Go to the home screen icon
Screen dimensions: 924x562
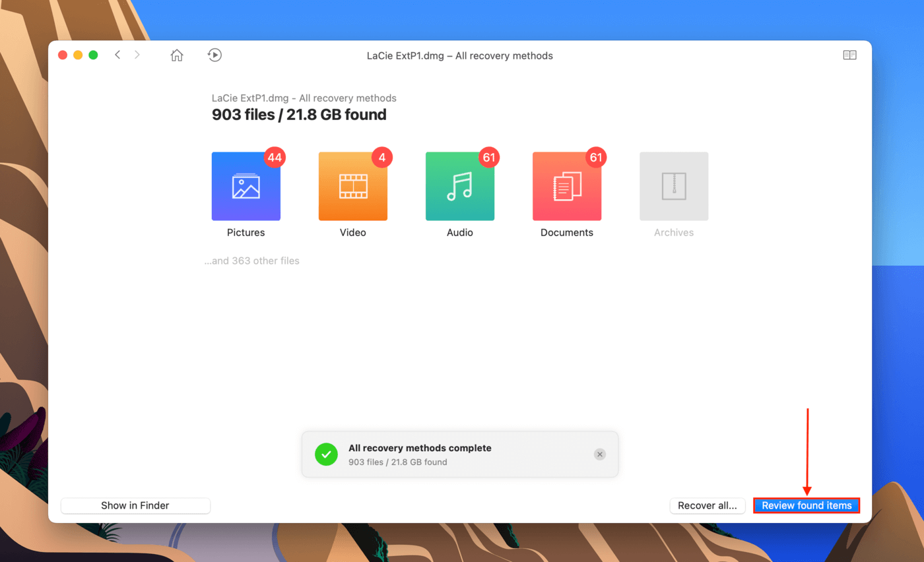pos(177,55)
